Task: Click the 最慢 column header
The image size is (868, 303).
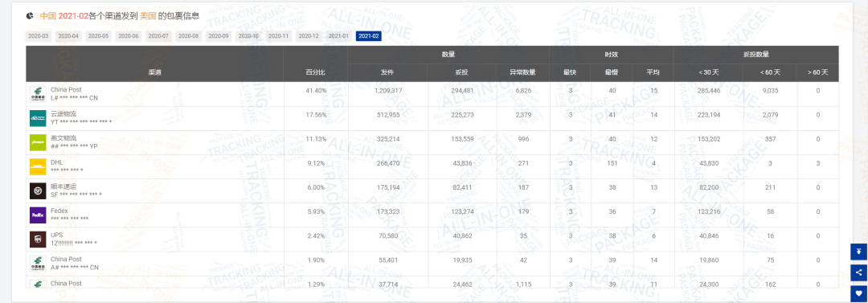Action: coord(612,72)
